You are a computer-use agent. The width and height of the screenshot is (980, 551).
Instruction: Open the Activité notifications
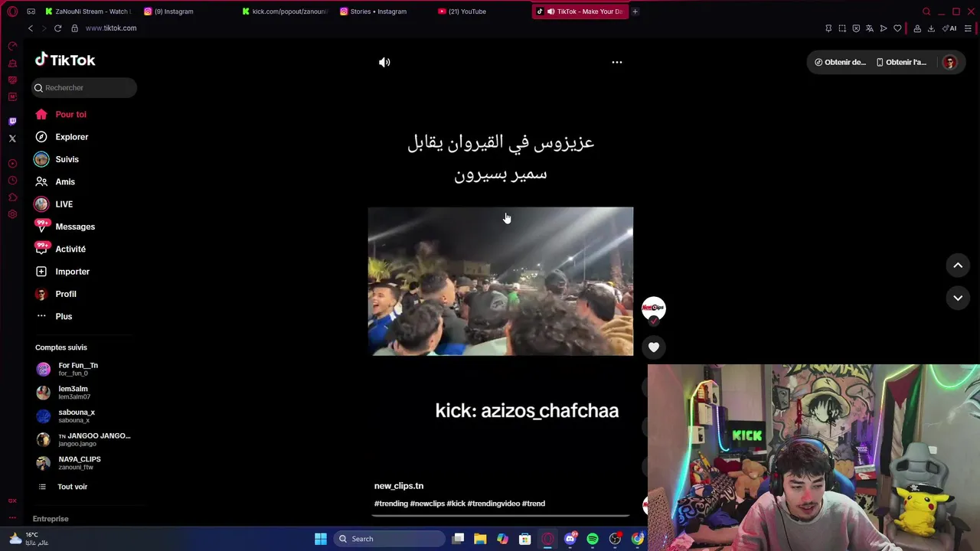[x=60, y=249]
